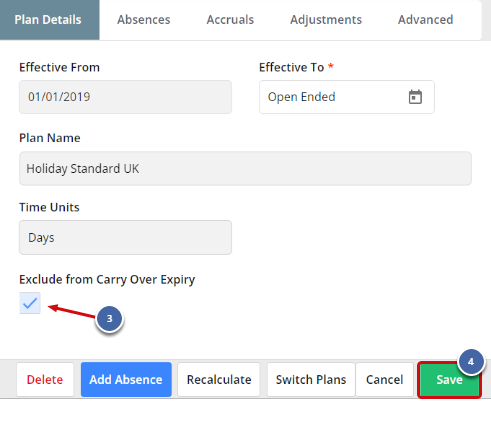Select the Adjustments tab
The width and height of the screenshot is (491, 423).
[326, 20]
